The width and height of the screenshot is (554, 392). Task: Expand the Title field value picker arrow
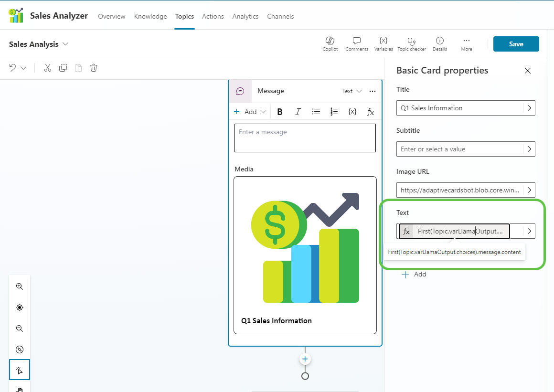point(529,108)
